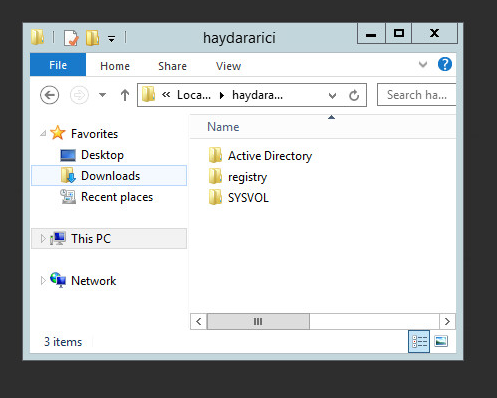Screen dimensions: 497x398
Task: Open Downloads in Favorites
Action: click(x=110, y=176)
